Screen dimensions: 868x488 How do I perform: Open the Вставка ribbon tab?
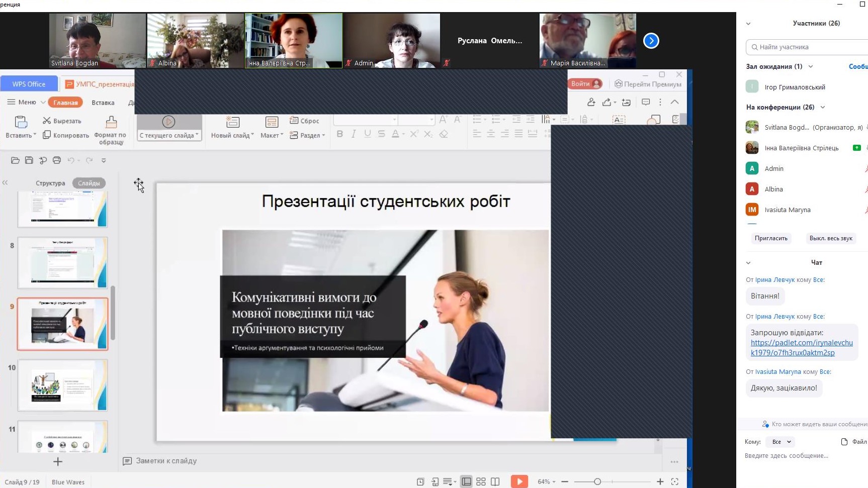103,103
